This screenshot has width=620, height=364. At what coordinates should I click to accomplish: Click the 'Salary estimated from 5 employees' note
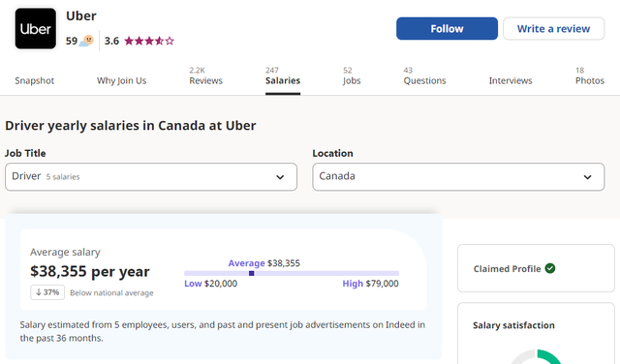pos(223,331)
